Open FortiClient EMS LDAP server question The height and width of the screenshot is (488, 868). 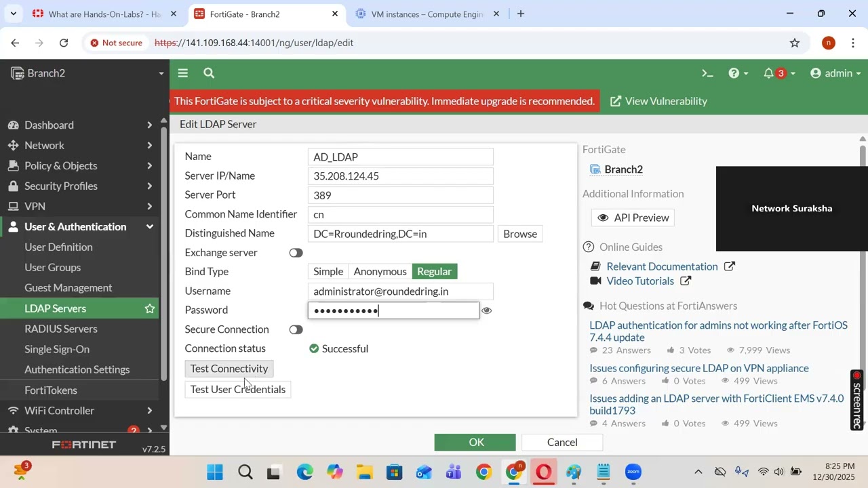(717, 404)
